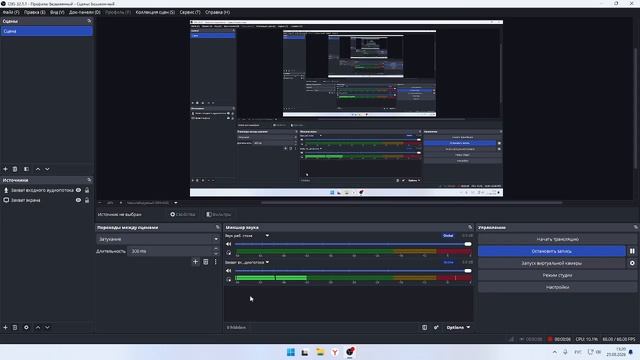The image size is (640, 360).
Task: Stop the recording with the blue button
Action: tap(551, 251)
